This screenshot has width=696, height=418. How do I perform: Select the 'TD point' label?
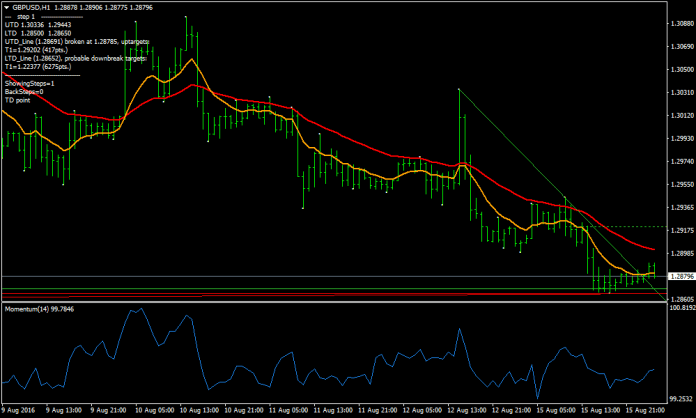[x=18, y=99]
